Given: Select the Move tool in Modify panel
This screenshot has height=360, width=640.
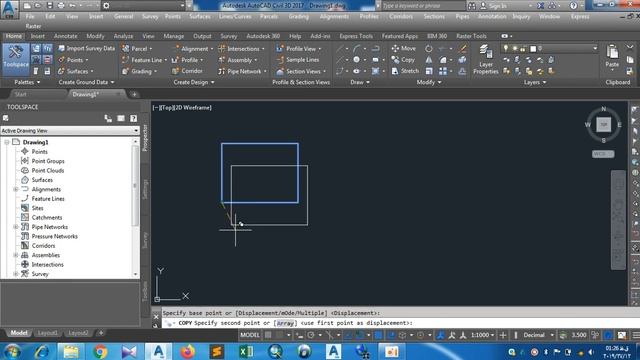Looking at the screenshot, I should [x=404, y=48].
